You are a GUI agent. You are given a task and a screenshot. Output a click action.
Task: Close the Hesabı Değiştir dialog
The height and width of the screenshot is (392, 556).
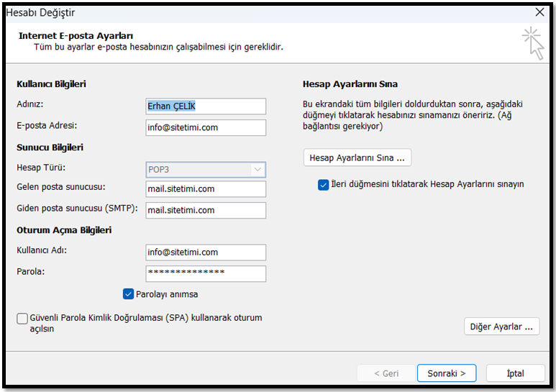coord(539,12)
